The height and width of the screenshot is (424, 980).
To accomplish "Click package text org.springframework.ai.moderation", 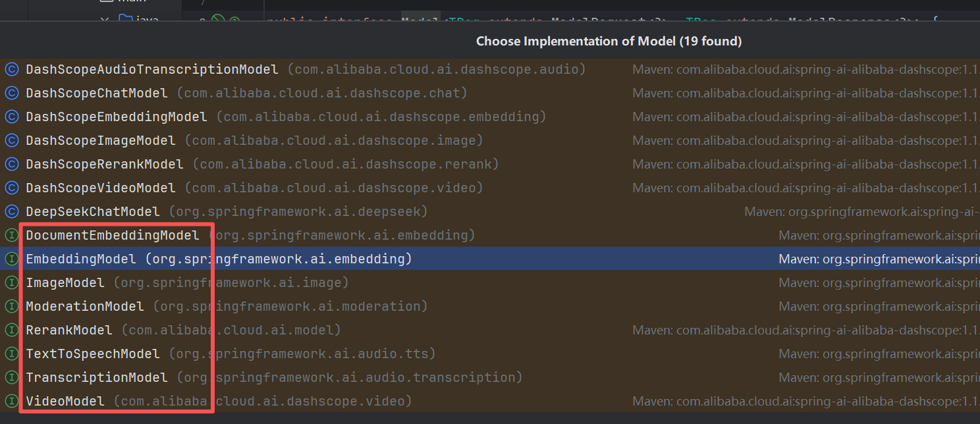I will coord(290,306).
